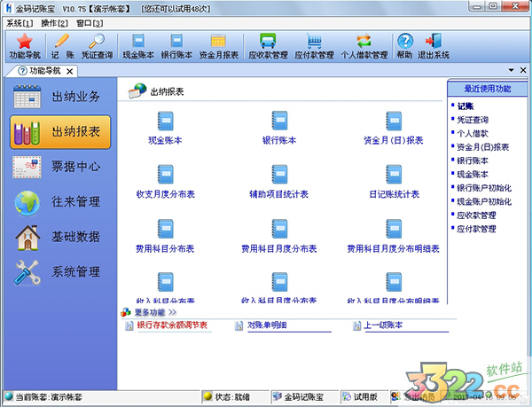
Task: Open 银行账本 in the top toolbar
Action: pos(176,46)
